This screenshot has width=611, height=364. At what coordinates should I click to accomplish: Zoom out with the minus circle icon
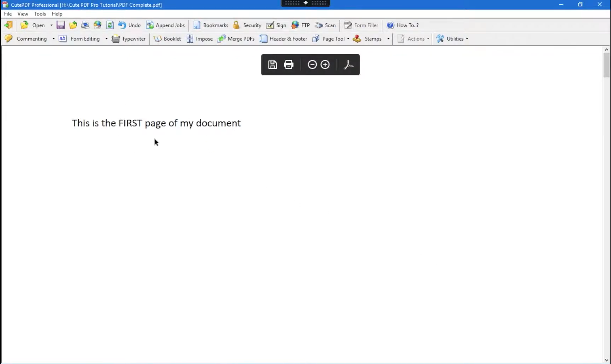[x=312, y=64]
